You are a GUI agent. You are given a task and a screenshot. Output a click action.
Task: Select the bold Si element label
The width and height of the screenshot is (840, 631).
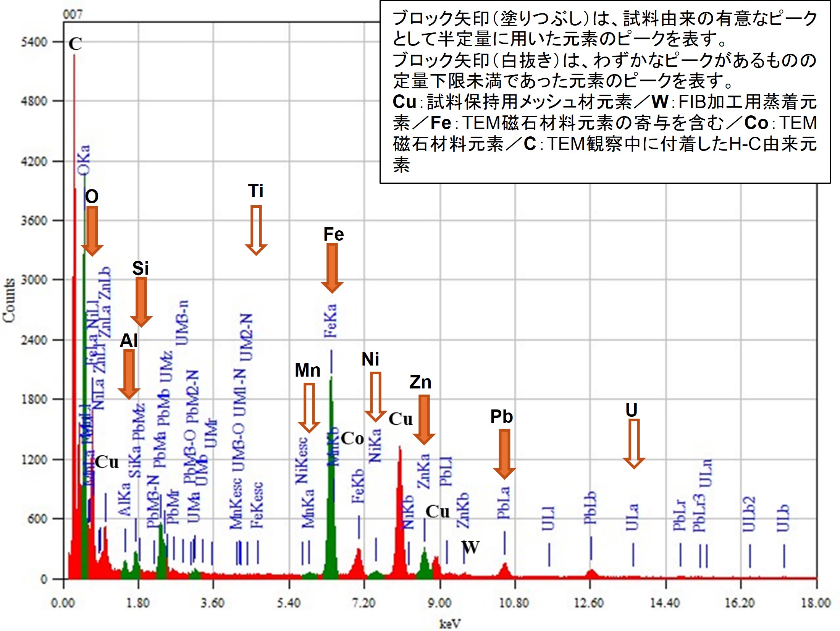click(x=141, y=268)
